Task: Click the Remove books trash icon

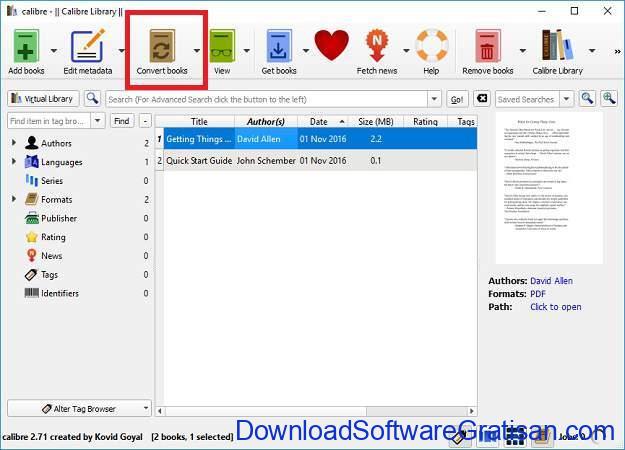Action: click(487, 46)
